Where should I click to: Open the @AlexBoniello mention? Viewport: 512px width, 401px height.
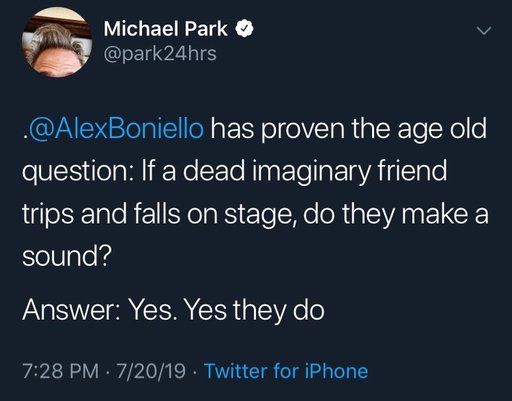(x=116, y=128)
